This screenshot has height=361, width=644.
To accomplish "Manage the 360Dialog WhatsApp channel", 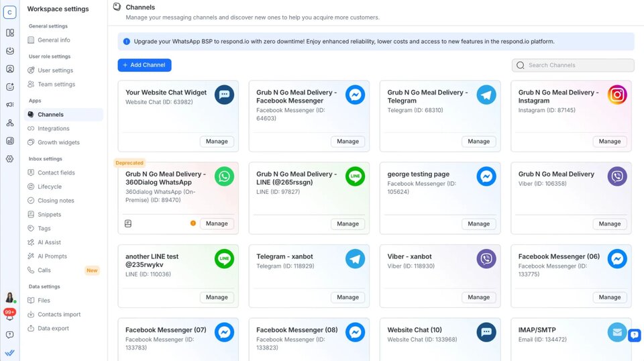I will coord(217,223).
